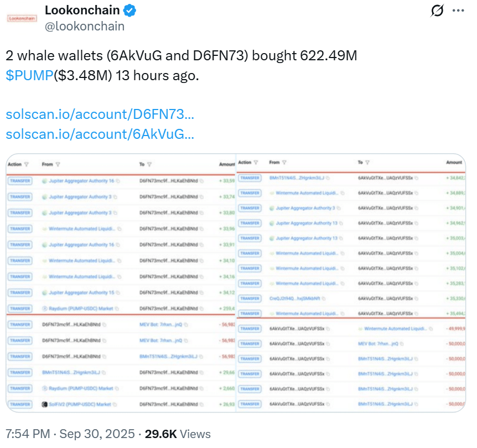This screenshot has width=477, height=448.
Task: Open the solscan.io/account/6AkVuG link
Action: coord(100,134)
